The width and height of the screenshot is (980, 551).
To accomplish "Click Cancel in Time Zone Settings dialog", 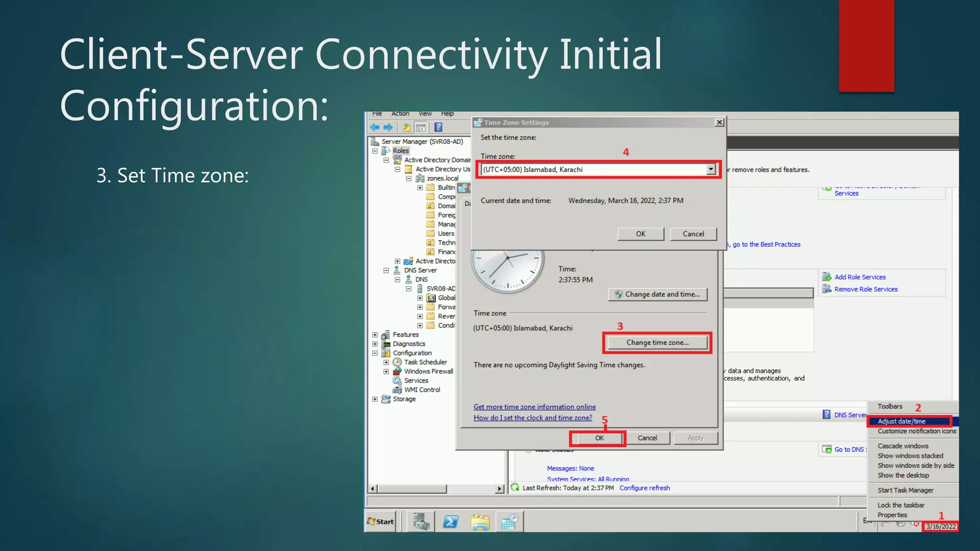I will [x=693, y=234].
